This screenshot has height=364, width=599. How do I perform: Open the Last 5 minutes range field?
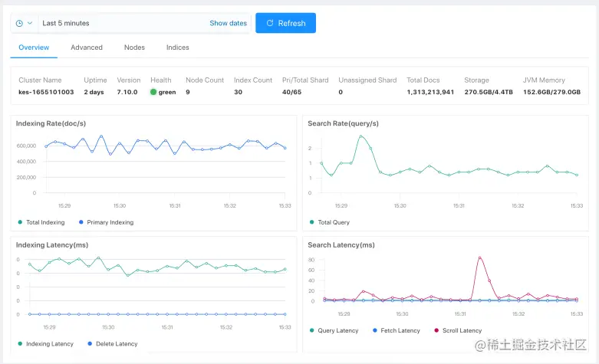pyautogui.click(x=122, y=23)
